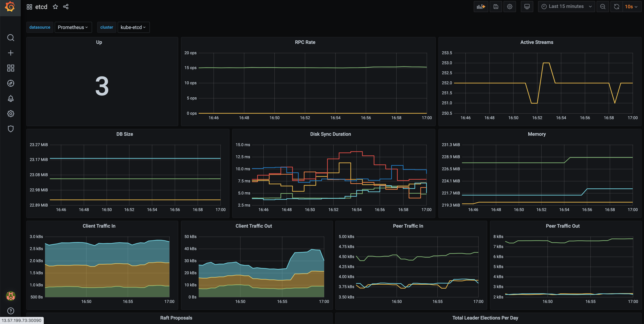The width and height of the screenshot is (644, 324).
Task: Create new content with the plus icon
Action: point(11,53)
